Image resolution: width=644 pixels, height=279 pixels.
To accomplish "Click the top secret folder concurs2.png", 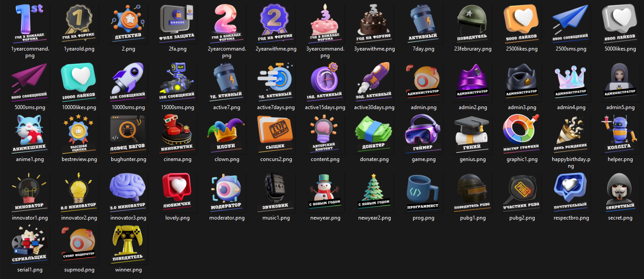I will pyautogui.click(x=276, y=134).
